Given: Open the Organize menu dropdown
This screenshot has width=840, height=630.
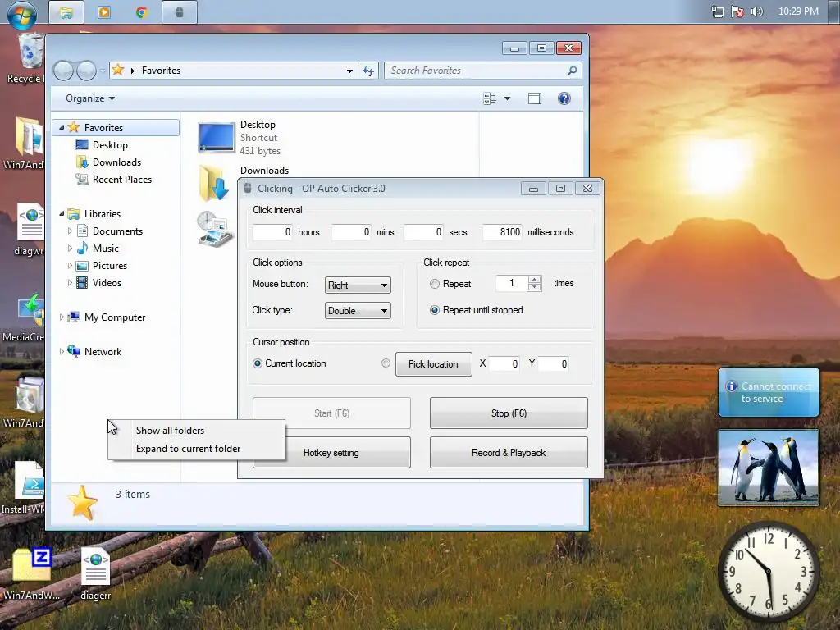Looking at the screenshot, I should click(x=90, y=98).
